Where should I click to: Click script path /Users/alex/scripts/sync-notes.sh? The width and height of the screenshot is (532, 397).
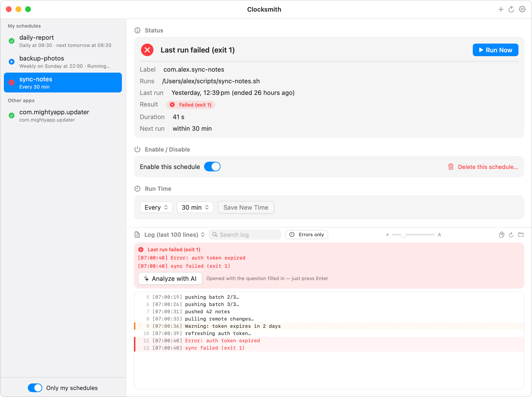coord(211,81)
